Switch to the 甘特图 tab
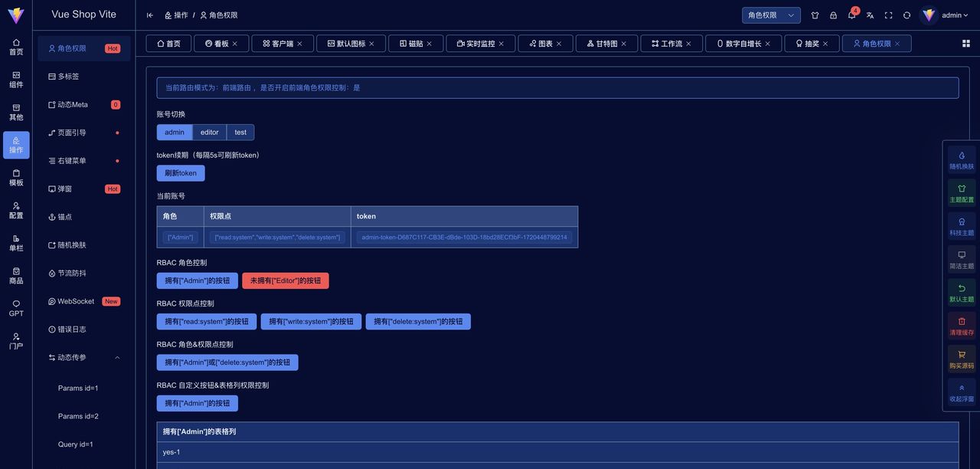 [606, 43]
